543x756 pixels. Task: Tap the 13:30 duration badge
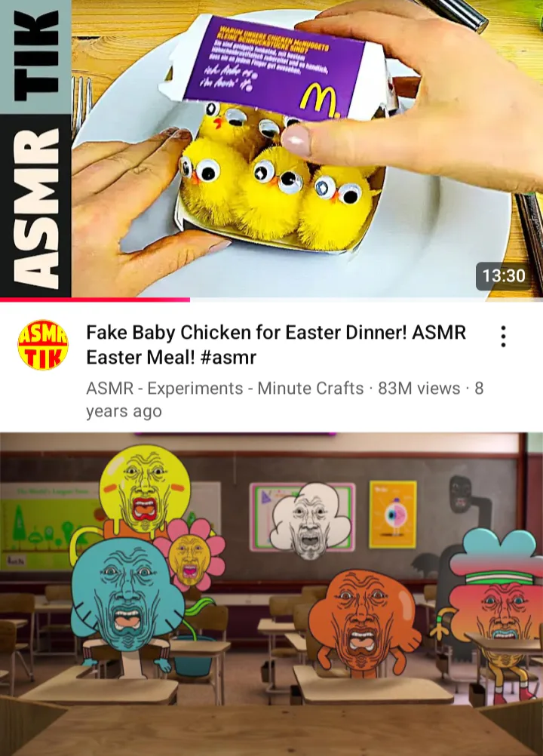tap(504, 276)
